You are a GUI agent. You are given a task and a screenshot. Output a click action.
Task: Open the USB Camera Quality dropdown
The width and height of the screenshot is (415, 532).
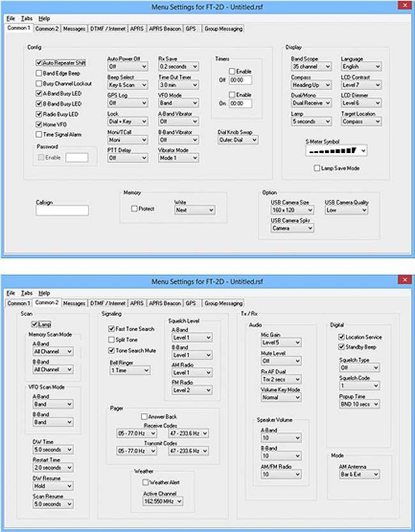tap(347, 210)
